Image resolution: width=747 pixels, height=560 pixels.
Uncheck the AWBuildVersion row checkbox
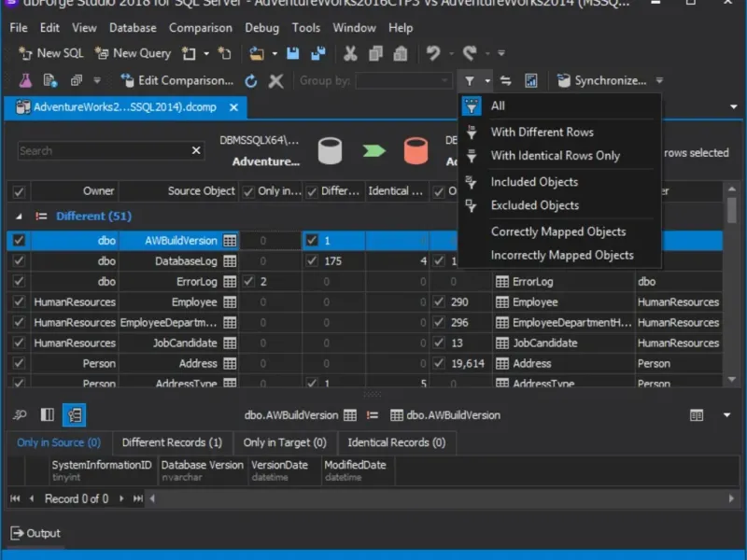(19, 240)
